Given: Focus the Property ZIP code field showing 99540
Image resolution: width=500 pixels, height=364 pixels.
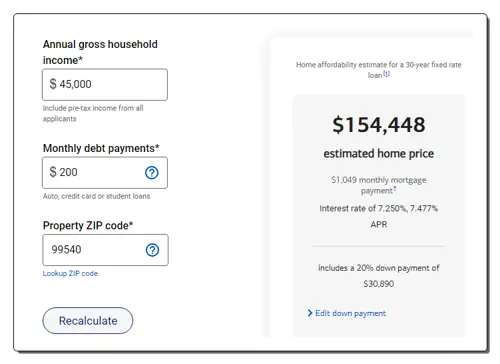Looking at the screenshot, I should [105, 250].
